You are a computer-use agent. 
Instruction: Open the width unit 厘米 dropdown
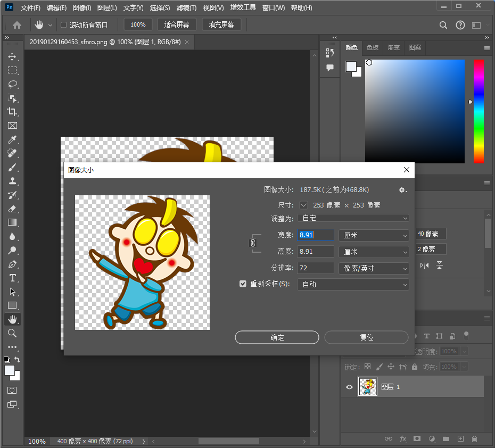pyautogui.click(x=374, y=235)
